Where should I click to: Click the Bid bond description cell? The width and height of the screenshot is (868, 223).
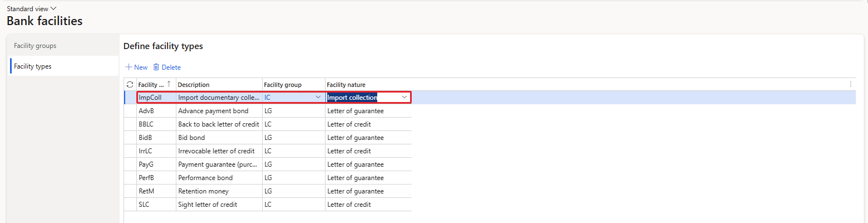click(x=219, y=138)
